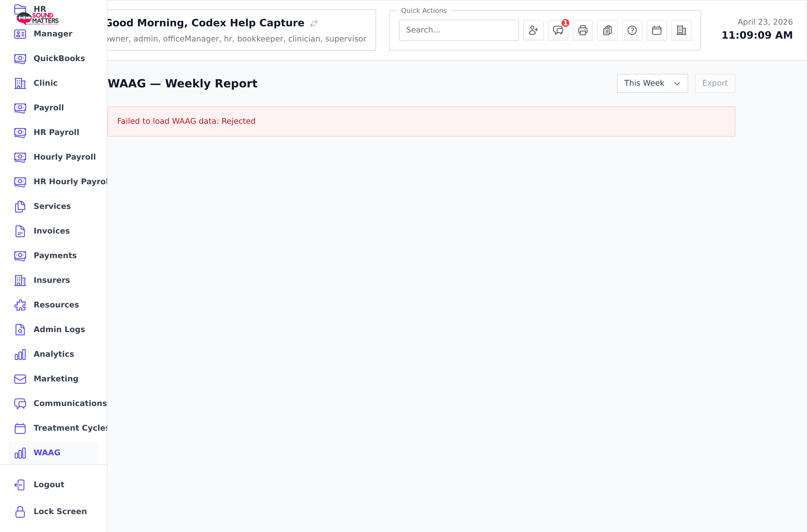Open the This Week period dropdown
807x532 pixels.
pos(652,83)
